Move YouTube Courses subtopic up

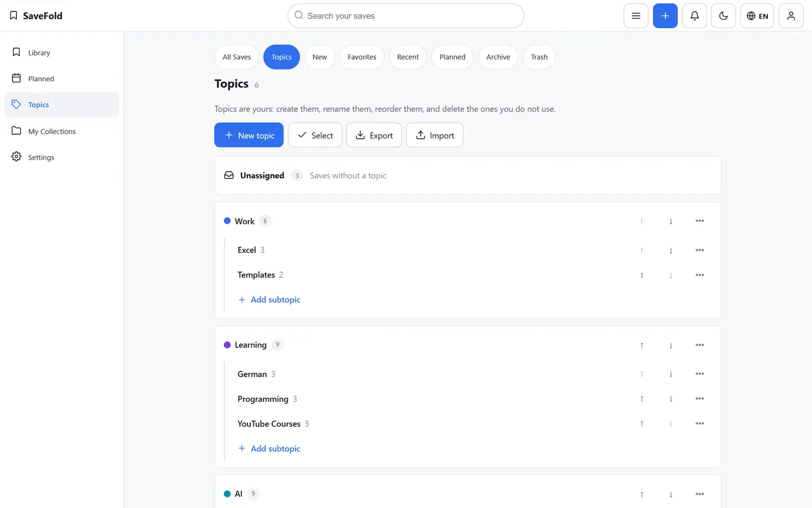[642, 424]
